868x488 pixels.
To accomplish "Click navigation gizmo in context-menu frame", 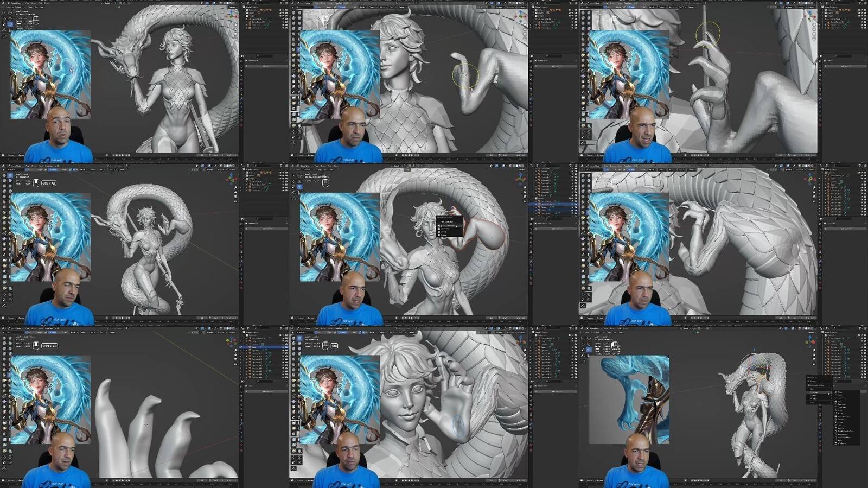I will [520, 179].
